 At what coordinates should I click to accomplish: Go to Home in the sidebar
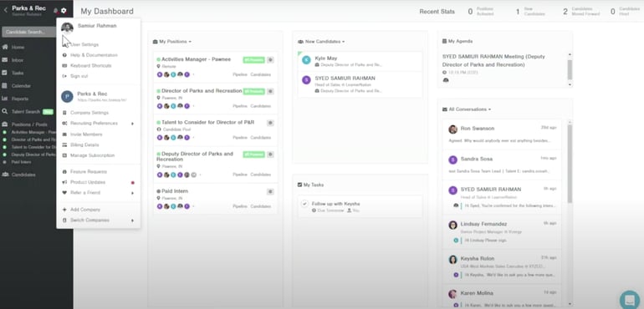[18, 48]
